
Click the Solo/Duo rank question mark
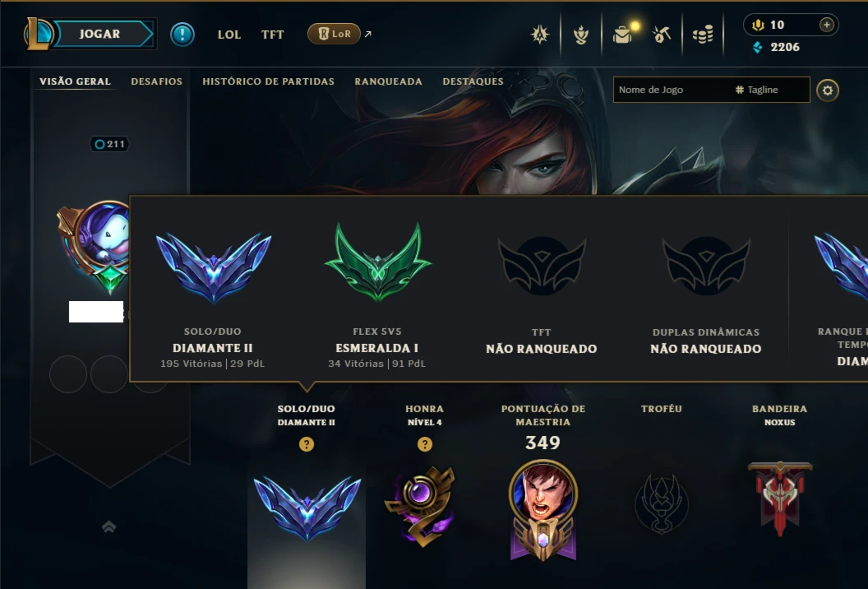(306, 444)
